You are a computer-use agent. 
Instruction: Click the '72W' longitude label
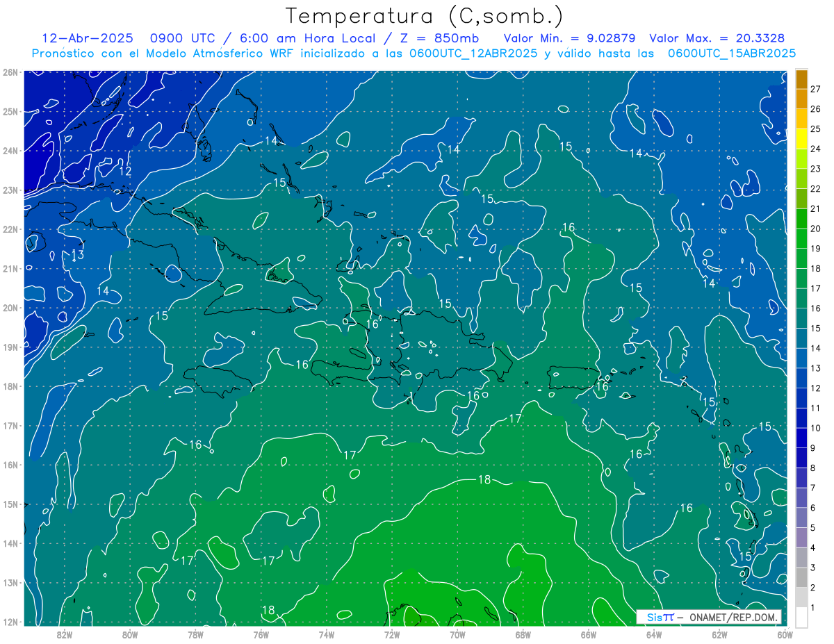(391, 634)
